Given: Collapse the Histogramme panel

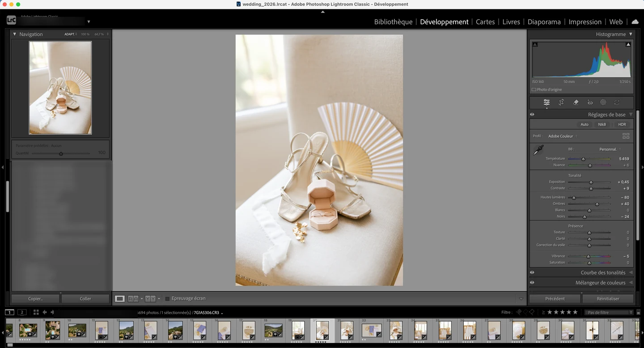Looking at the screenshot, I should [631, 34].
